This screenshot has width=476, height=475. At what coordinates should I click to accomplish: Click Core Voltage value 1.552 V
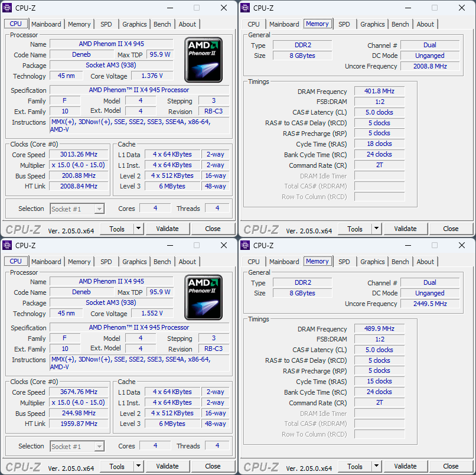pos(152,313)
